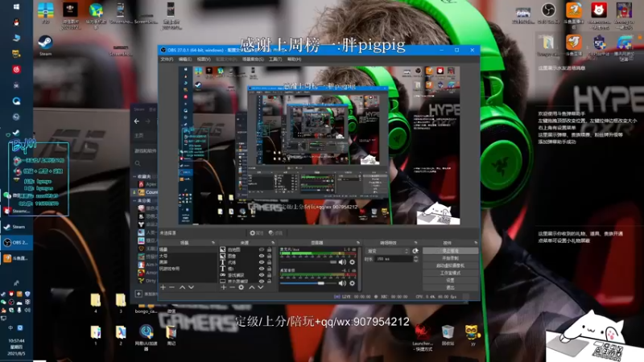644x362 pixels.
Task: Move scene up in Scenes panel
Action: 183,287
